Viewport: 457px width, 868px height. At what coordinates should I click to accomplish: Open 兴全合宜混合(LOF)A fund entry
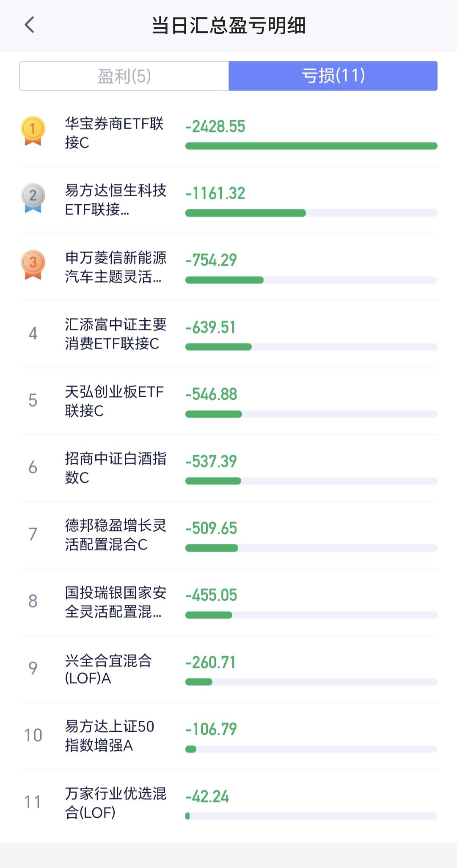pyautogui.click(x=228, y=669)
